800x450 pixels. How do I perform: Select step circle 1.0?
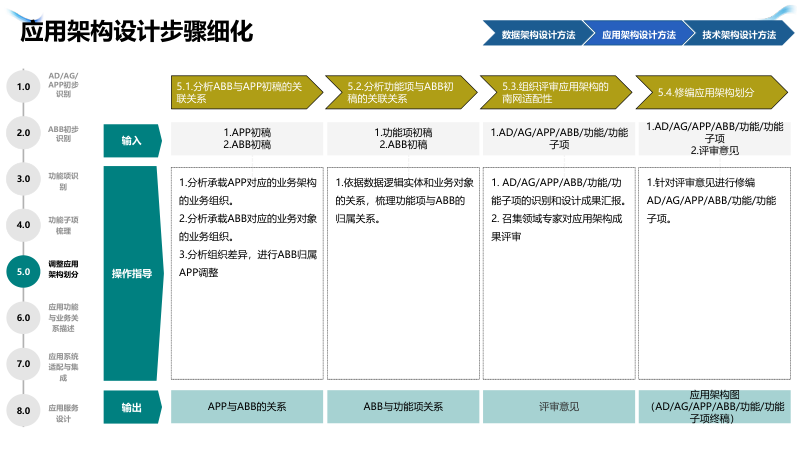tap(23, 87)
